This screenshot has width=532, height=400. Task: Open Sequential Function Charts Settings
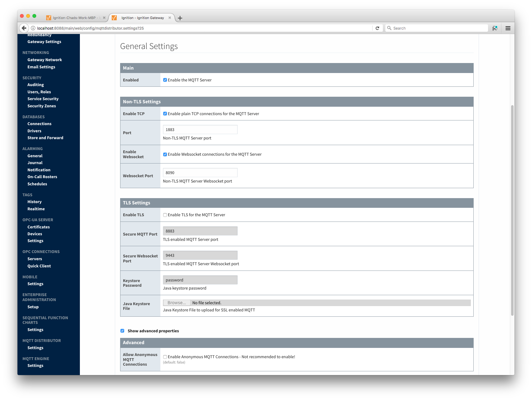pos(35,329)
